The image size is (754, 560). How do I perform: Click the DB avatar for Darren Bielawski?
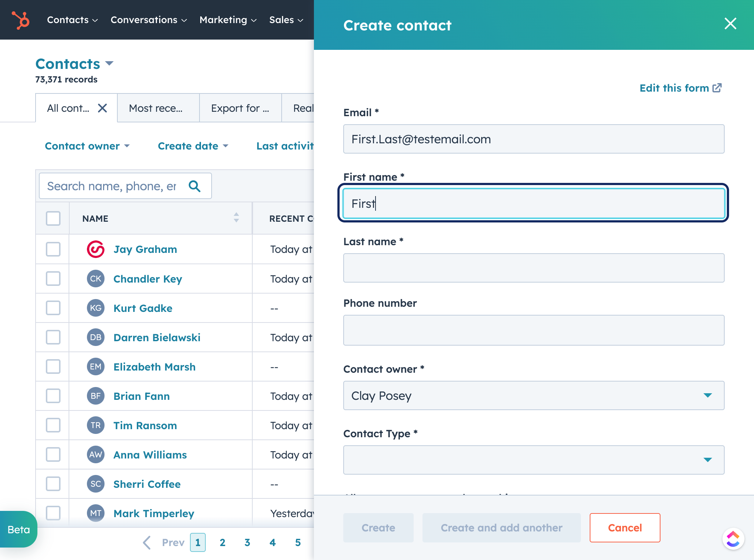tap(96, 337)
